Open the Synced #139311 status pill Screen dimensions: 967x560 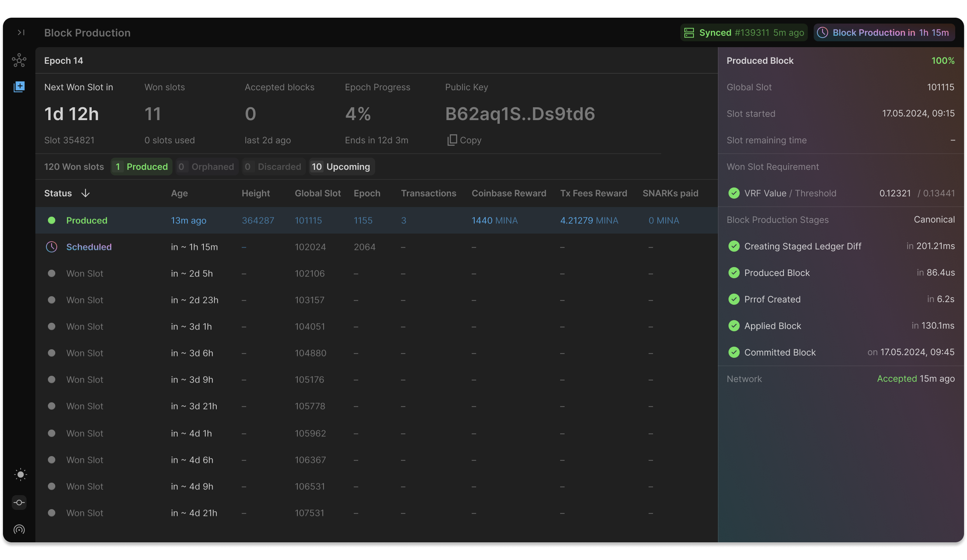point(744,32)
